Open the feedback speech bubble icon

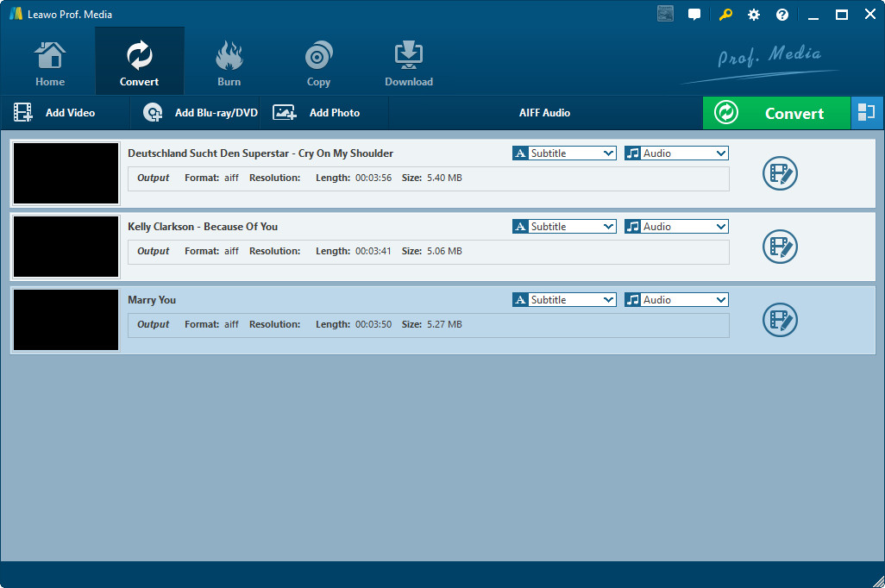[694, 15]
